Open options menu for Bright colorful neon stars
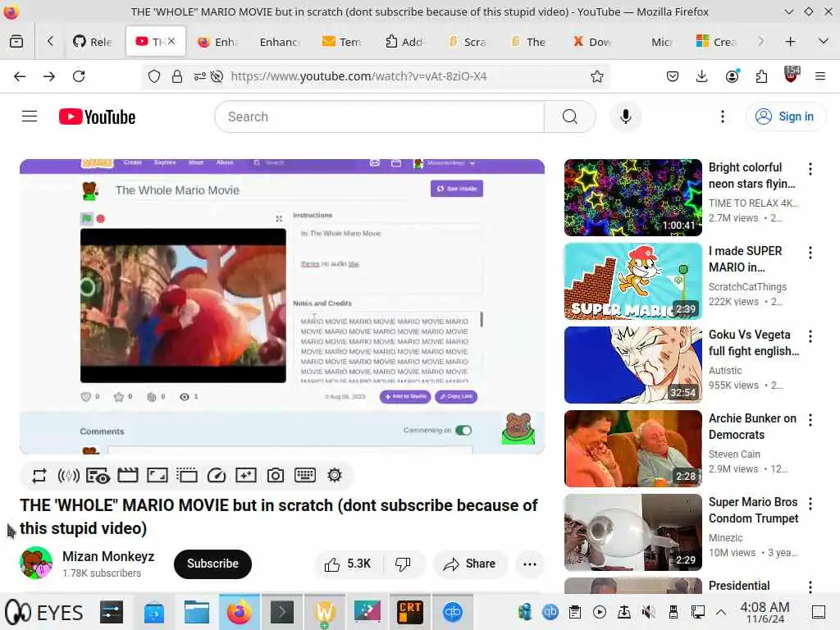 tap(810, 169)
